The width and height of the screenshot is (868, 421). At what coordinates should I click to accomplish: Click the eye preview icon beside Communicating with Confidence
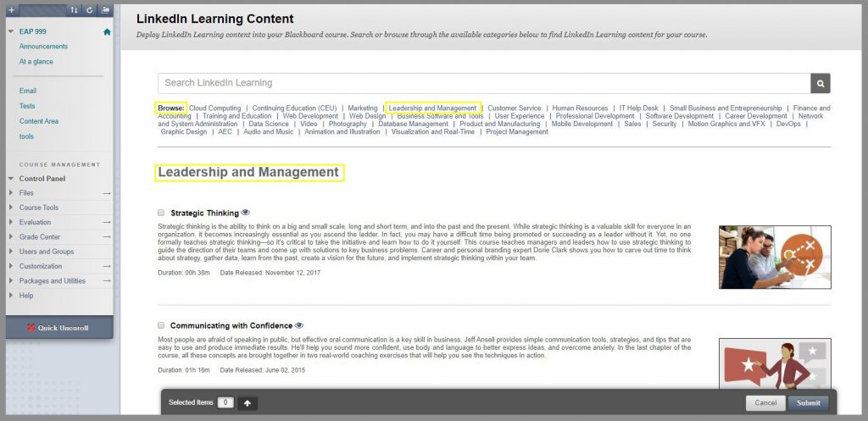(x=299, y=325)
